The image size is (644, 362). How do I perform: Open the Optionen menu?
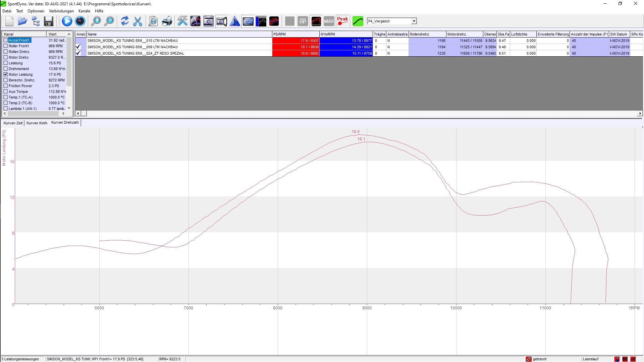point(36,11)
